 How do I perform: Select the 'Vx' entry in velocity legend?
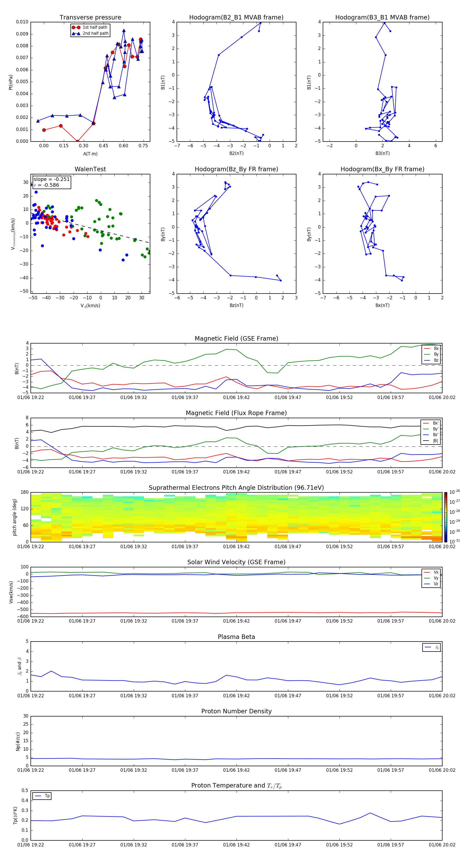pyautogui.click(x=431, y=572)
